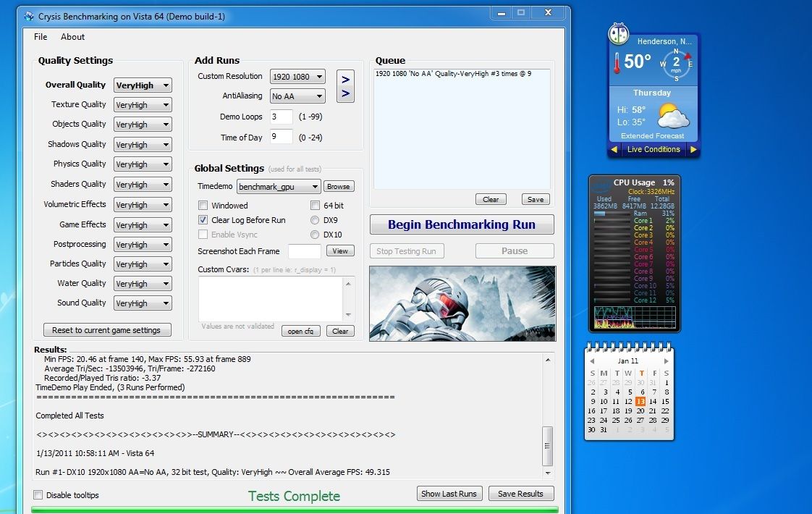Click the ladybug weather gadget icon
Image resolution: width=812 pixels, height=514 pixels.
coord(618,34)
